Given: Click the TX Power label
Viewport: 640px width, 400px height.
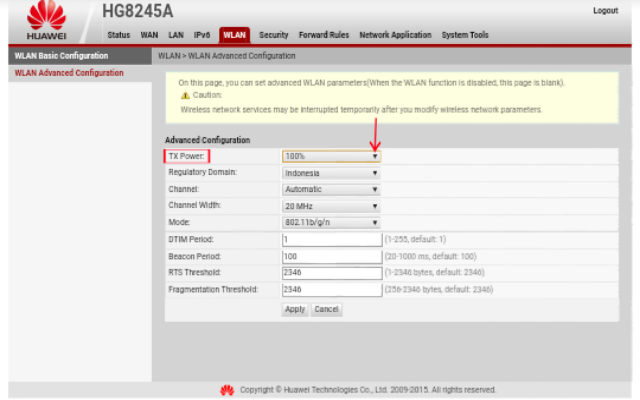Looking at the screenshot, I should [186, 156].
